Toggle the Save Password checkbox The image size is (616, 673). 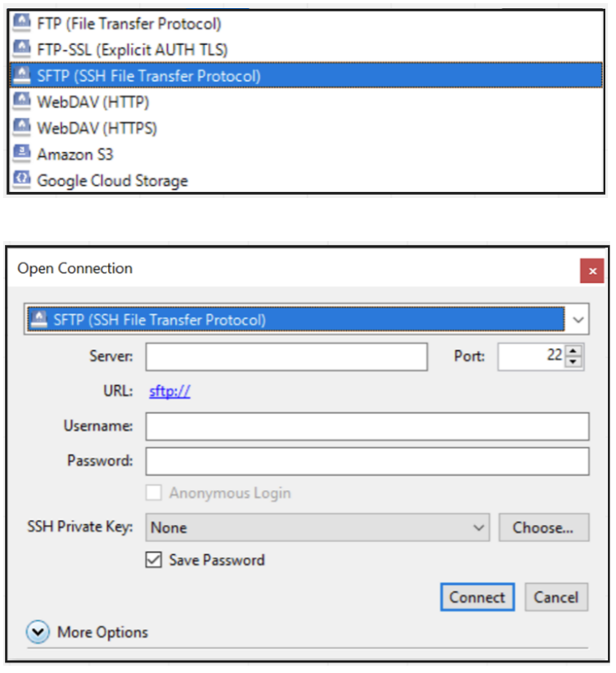click(153, 561)
